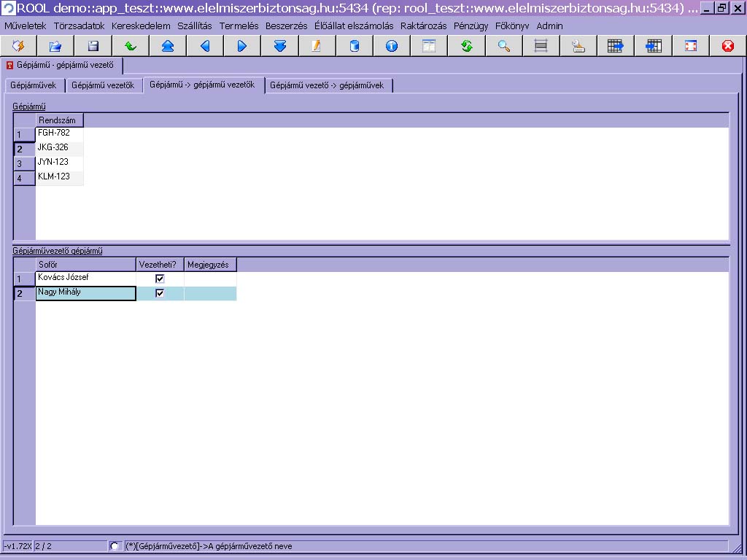Open the Pénzügy menu
The height and width of the screenshot is (560, 747).
click(471, 26)
